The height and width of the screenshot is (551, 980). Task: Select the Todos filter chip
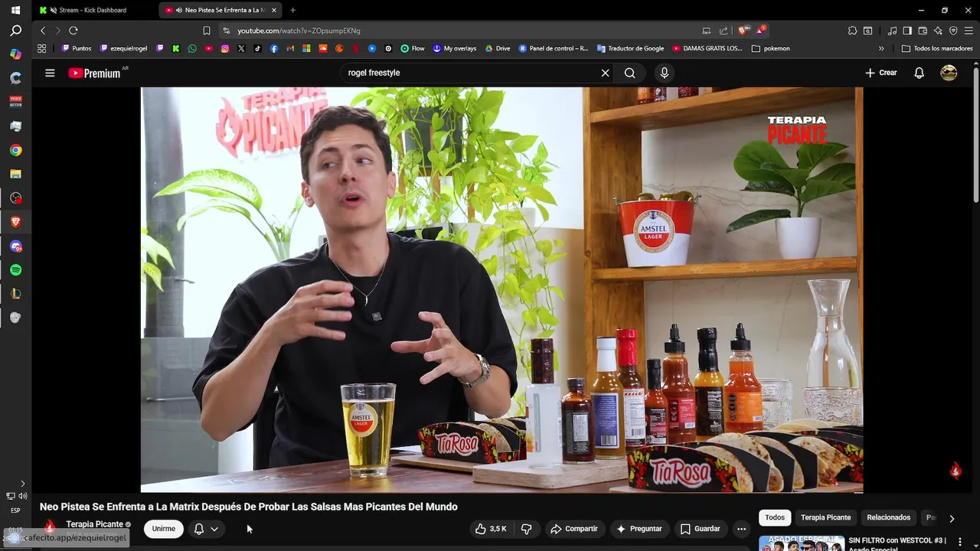click(x=775, y=517)
